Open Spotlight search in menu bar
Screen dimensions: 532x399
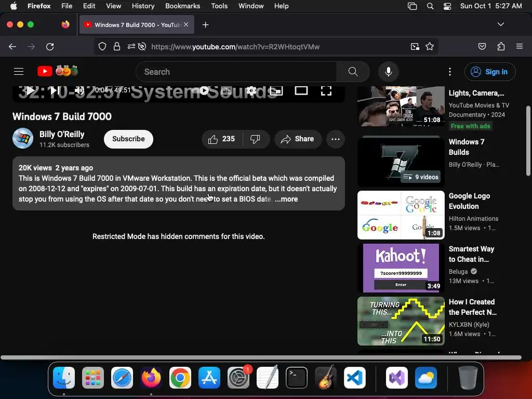(x=430, y=6)
